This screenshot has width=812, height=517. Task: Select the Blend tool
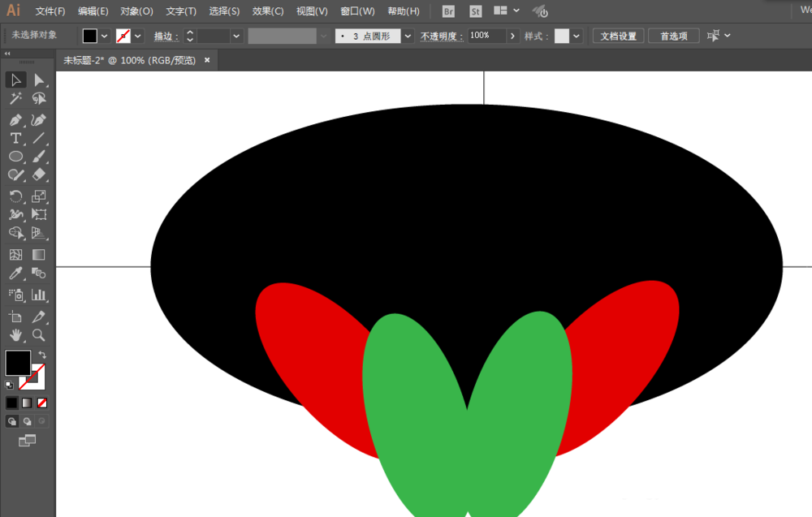coord(39,273)
